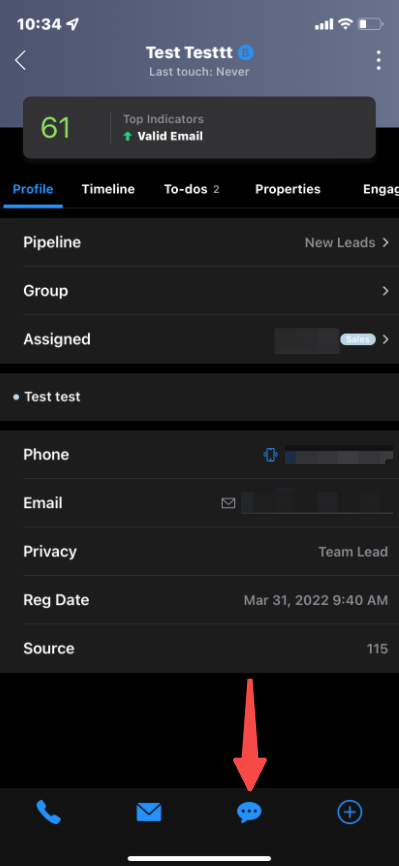Tap the blue B badge next to name

pyautogui.click(x=245, y=53)
